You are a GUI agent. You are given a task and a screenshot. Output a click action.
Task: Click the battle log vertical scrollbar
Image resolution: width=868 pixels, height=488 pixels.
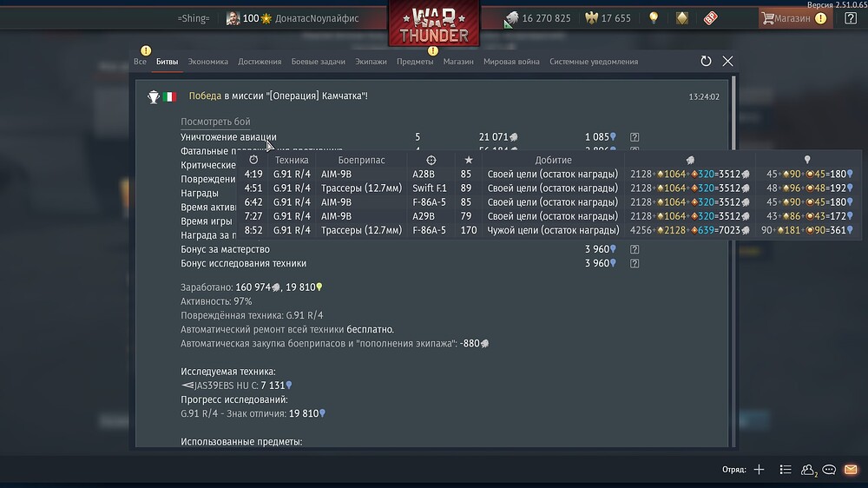click(734, 260)
